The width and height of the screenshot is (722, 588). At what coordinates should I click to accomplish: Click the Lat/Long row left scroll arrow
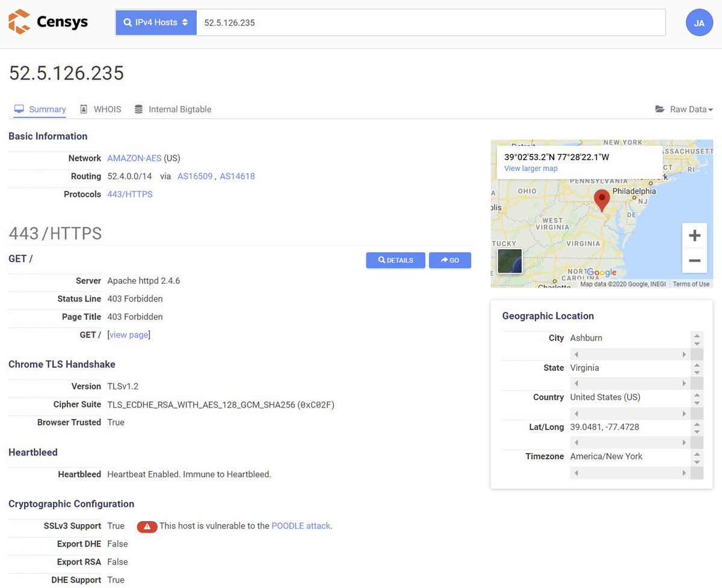click(576, 442)
